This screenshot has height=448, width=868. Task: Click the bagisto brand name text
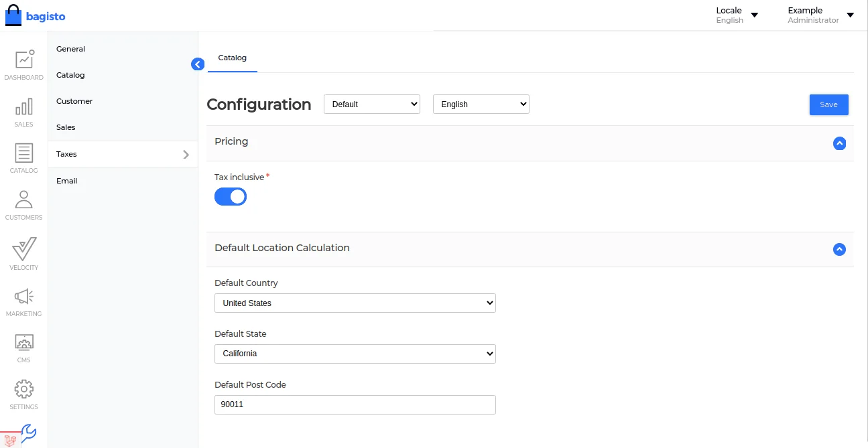46,17
